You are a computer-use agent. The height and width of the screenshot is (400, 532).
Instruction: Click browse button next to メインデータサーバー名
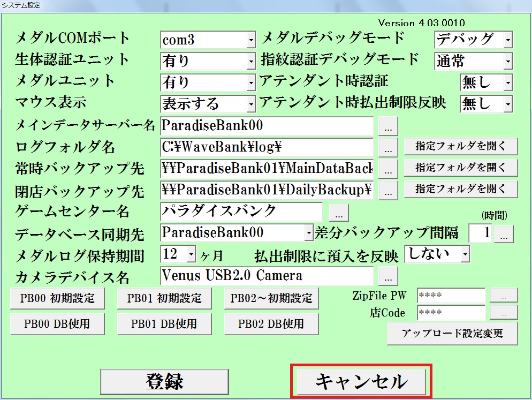point(388,126)
